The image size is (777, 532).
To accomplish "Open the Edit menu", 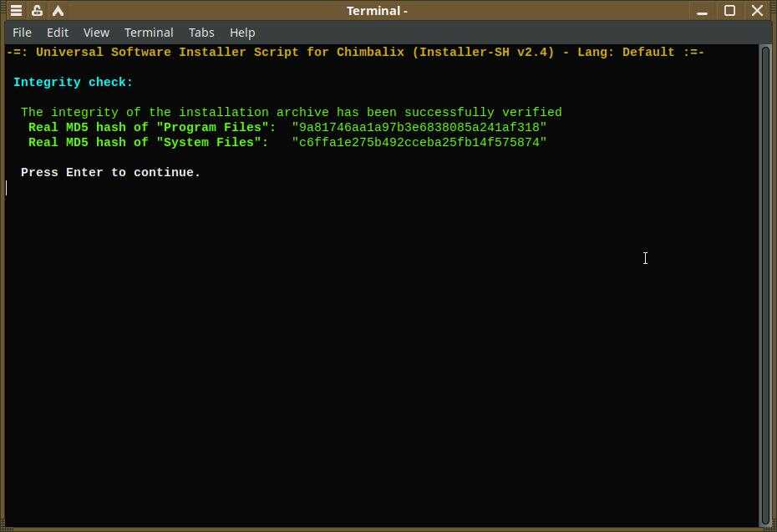I will point(58,33).
